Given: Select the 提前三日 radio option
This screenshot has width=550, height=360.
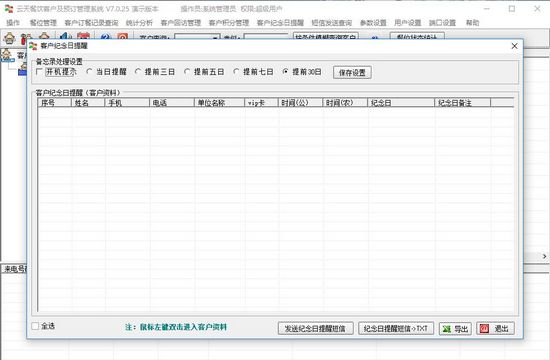Looking at the screenshot, I should (138, 72).
